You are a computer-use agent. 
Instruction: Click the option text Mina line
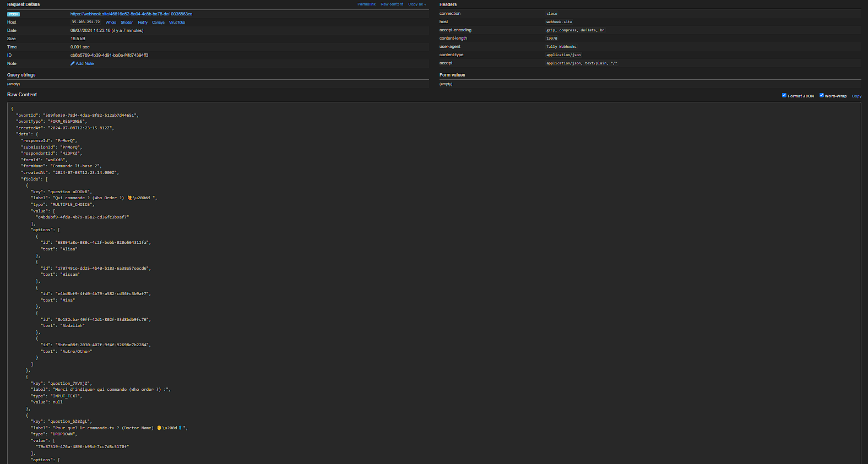(58, 301)
